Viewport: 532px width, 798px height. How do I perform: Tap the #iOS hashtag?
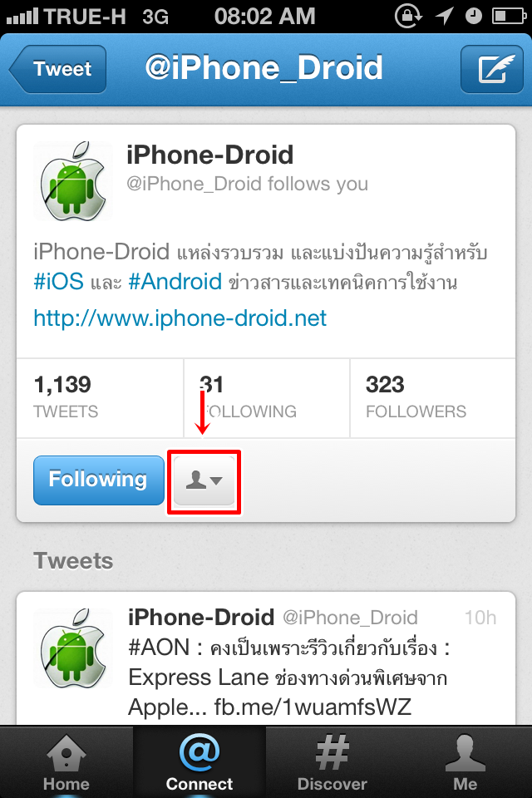point(58,282)
